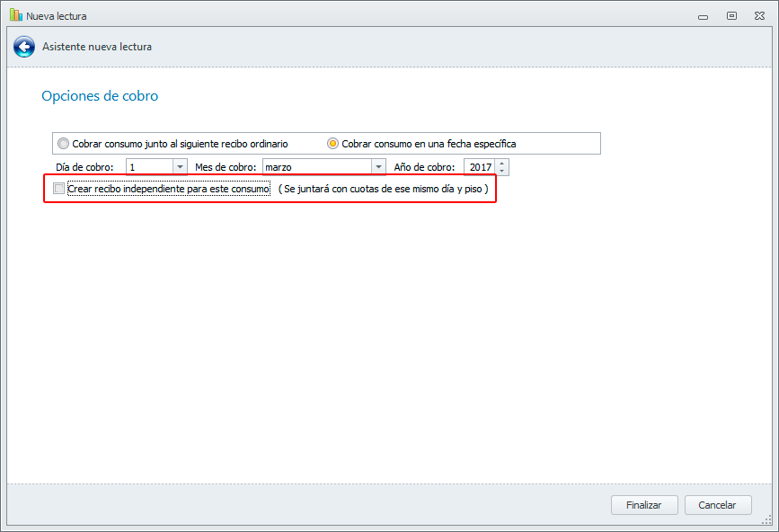Select Cobrar consumo junto al siguiente recibo ordinario
This screenshot has height=532, width=779.
[x=173, y=144]
